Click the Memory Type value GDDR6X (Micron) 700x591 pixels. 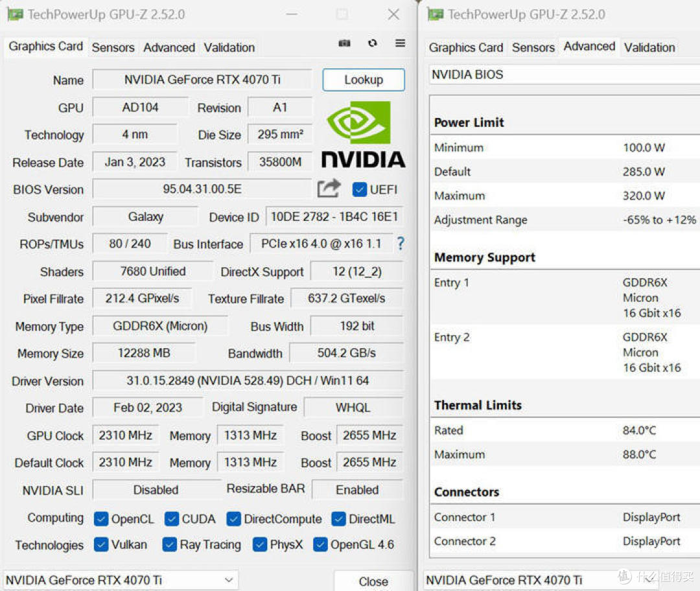tap(160, 326)
